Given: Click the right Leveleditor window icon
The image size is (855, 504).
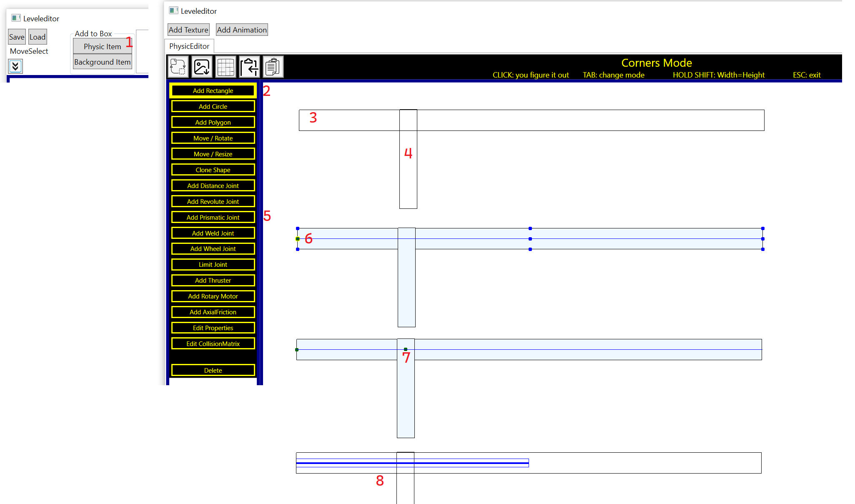Looking at the screenshot, I should 173,10.
